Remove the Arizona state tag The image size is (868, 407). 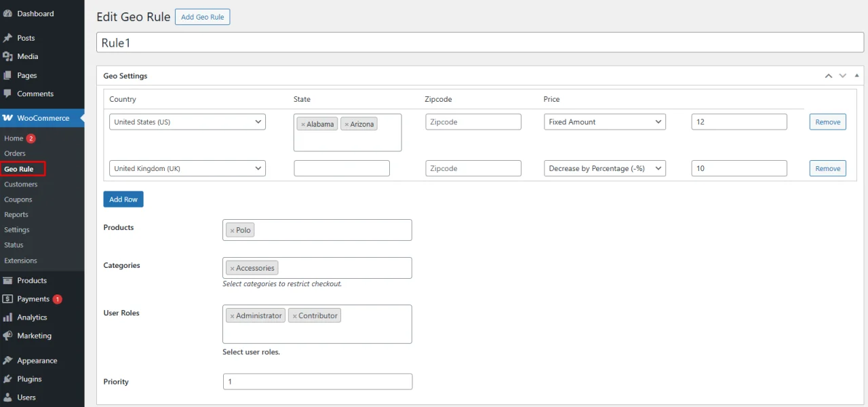point(347,125)
